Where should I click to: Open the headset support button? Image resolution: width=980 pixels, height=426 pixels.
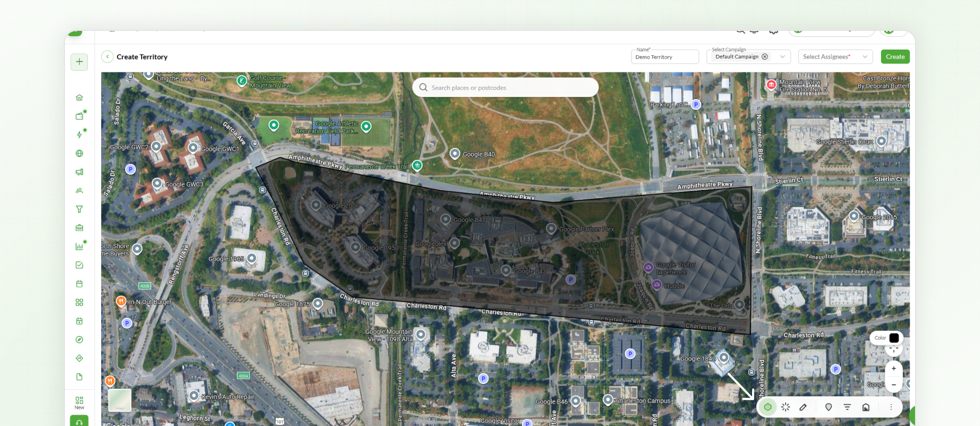click(79, 421)
